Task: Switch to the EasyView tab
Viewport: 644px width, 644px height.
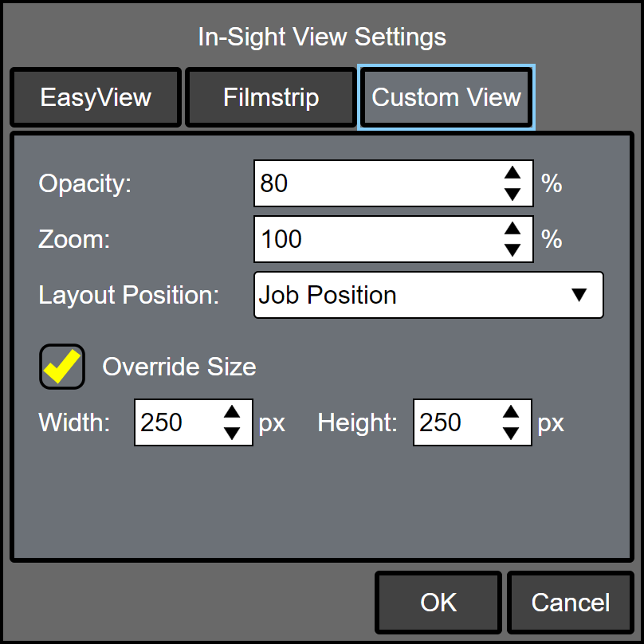Action: [x=96, y=97]
